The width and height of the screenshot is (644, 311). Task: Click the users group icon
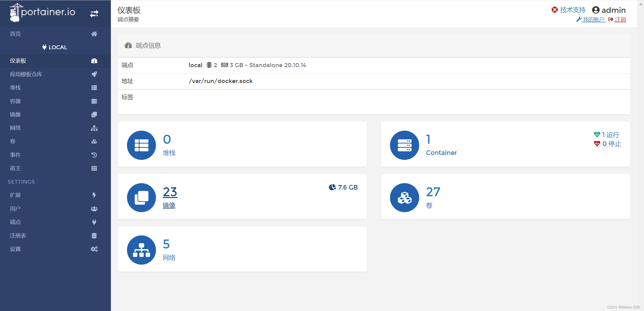(94, 209)
